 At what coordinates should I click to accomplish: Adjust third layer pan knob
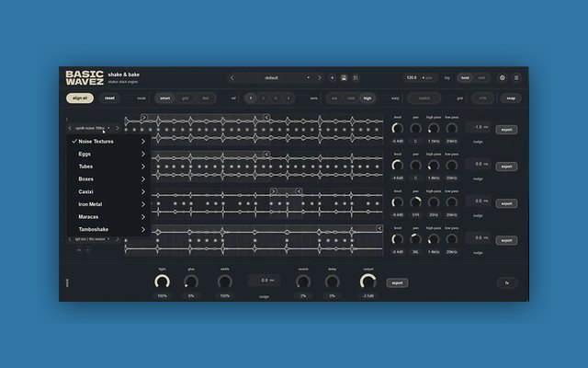(x=415, y=202)
